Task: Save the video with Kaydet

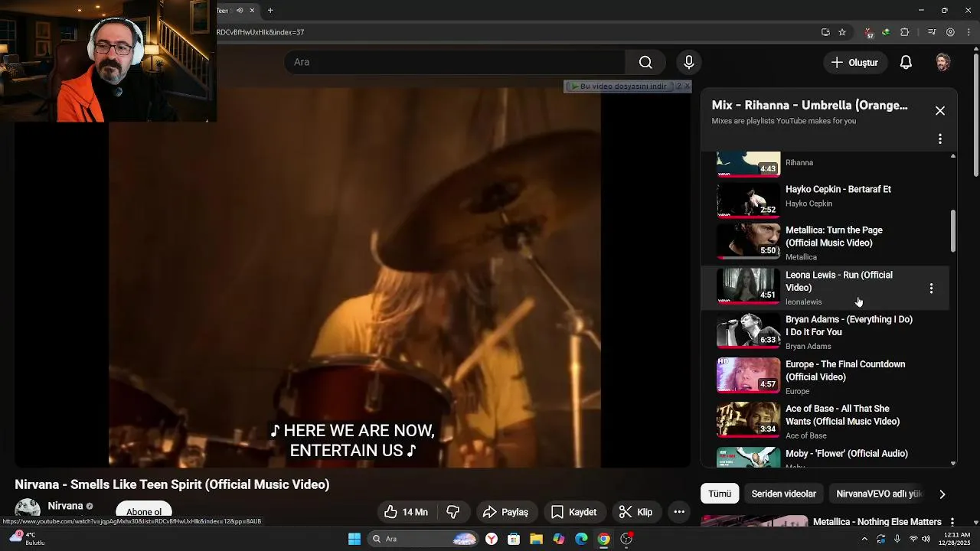Action: point(573,512)
